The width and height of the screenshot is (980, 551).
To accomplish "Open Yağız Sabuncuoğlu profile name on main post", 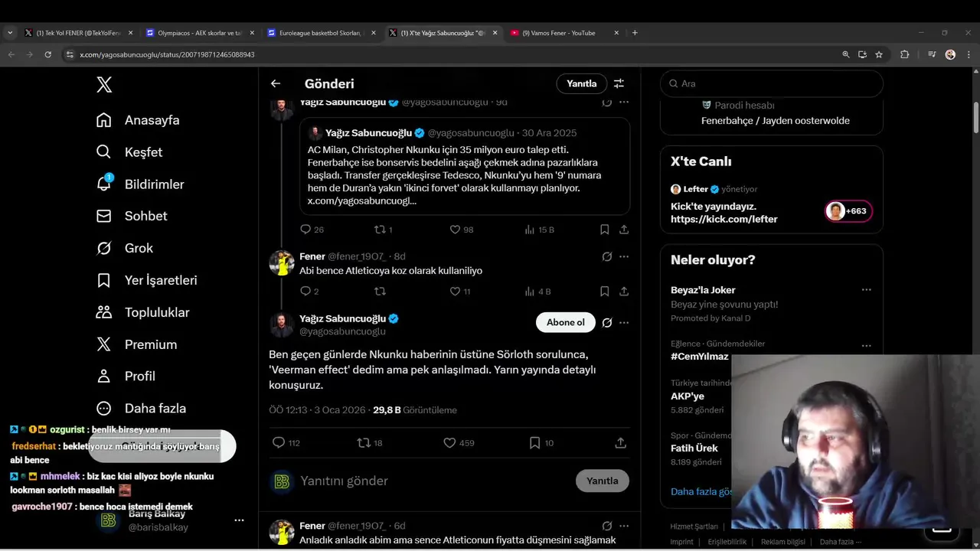I will [342, 318].
